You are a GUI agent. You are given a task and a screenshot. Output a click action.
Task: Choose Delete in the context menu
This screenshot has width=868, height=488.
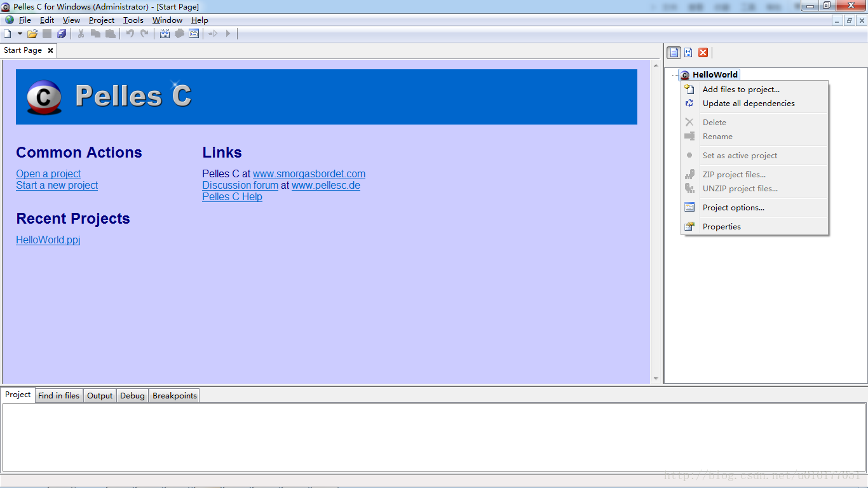[755, 123]
